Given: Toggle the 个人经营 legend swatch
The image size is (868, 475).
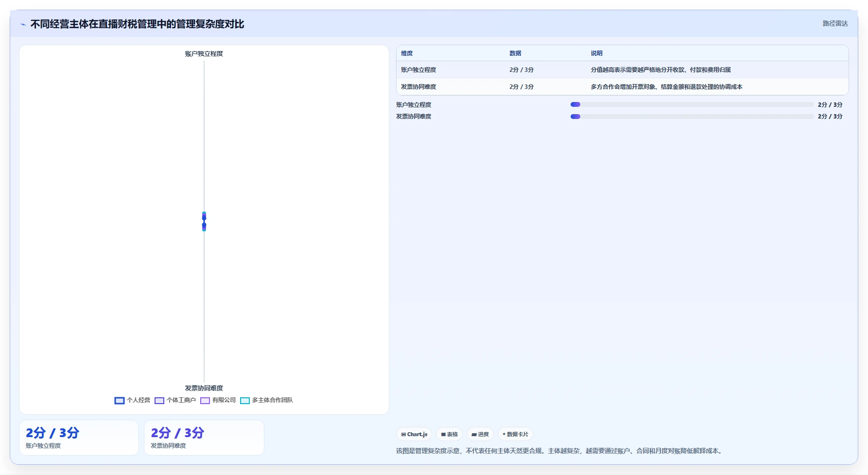Looking at the screenshot, I should 120,401.
